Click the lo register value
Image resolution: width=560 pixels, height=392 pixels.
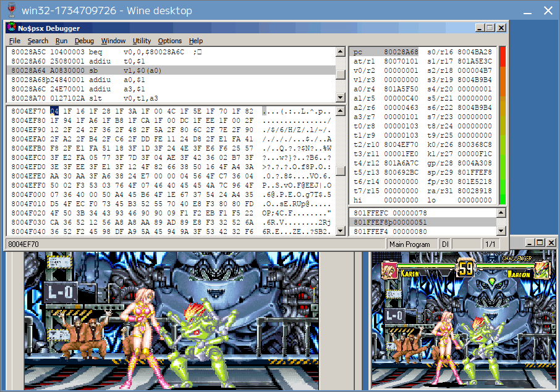pyautogui.click(x=475, y=200)
